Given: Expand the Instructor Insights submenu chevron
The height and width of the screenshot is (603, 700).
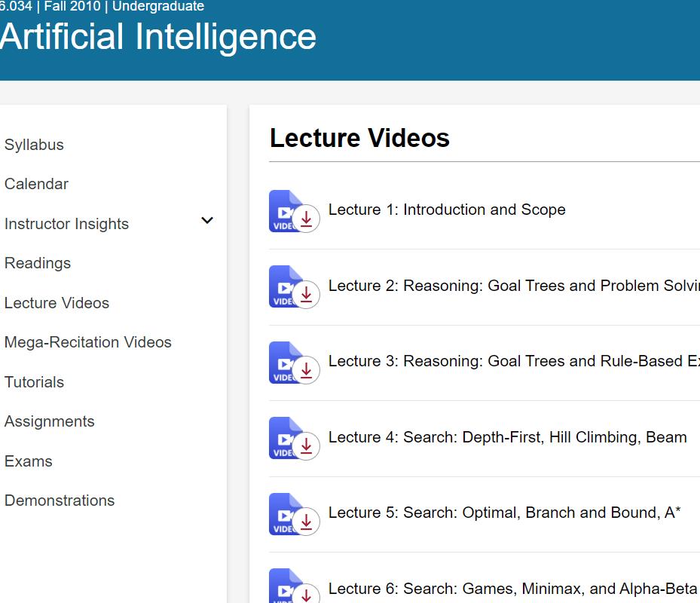Looking at the screenshot, I should click(207, 221).
